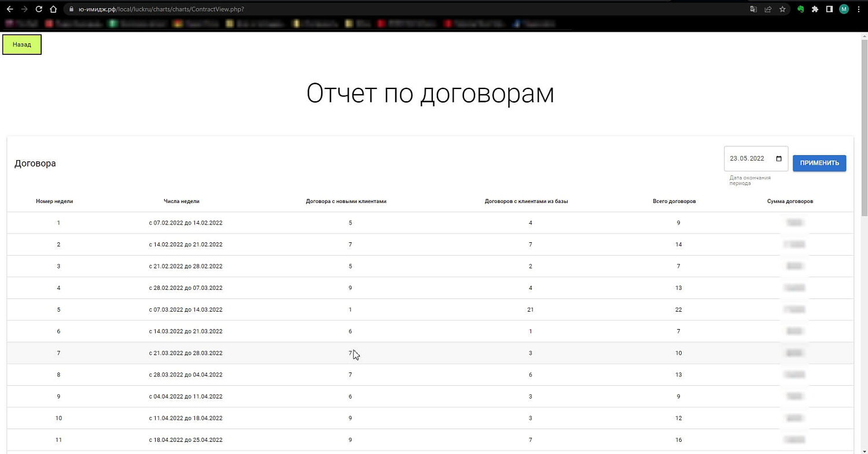Reload the report page
This screenshot has height=454, width=868.
tap(39, 9)
